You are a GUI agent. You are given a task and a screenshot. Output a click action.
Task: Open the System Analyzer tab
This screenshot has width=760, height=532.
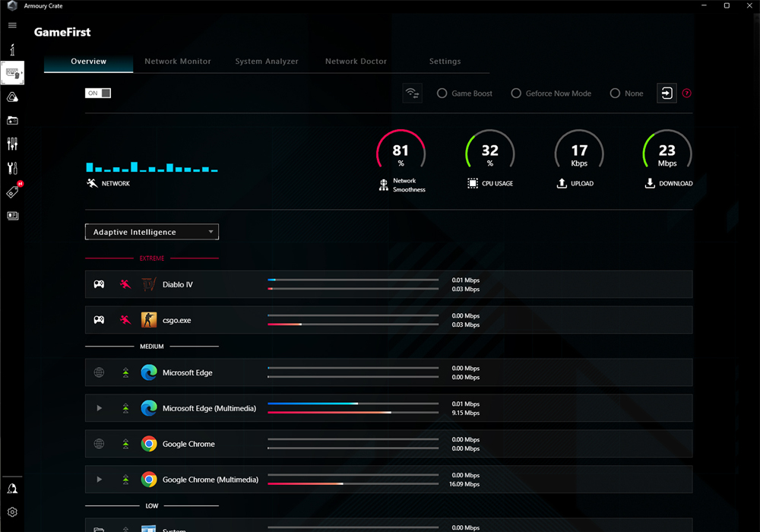pos(267,62)
